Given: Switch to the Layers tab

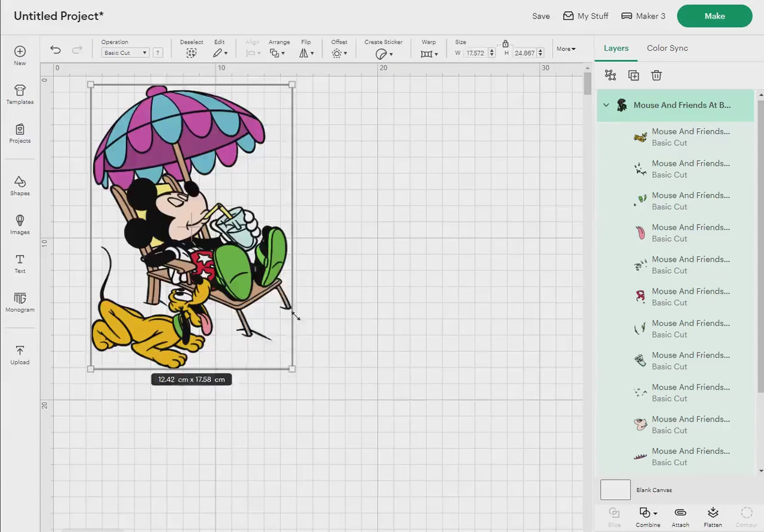Looking at the screenshot, I should [616, 48].
